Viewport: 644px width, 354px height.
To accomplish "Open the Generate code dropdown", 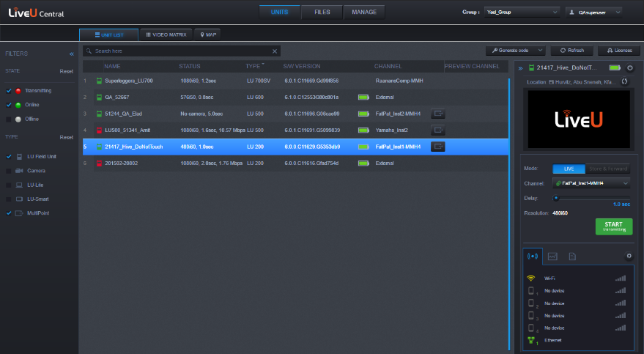I will [x=516, y=51].
